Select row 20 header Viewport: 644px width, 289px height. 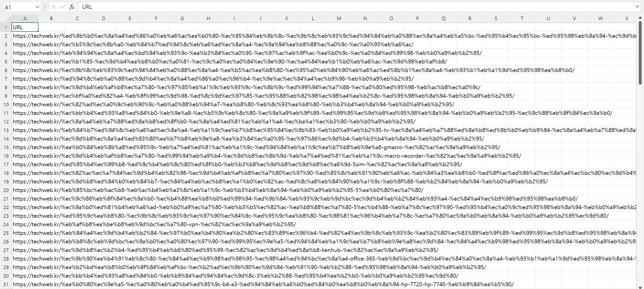(x=6, y=190)
